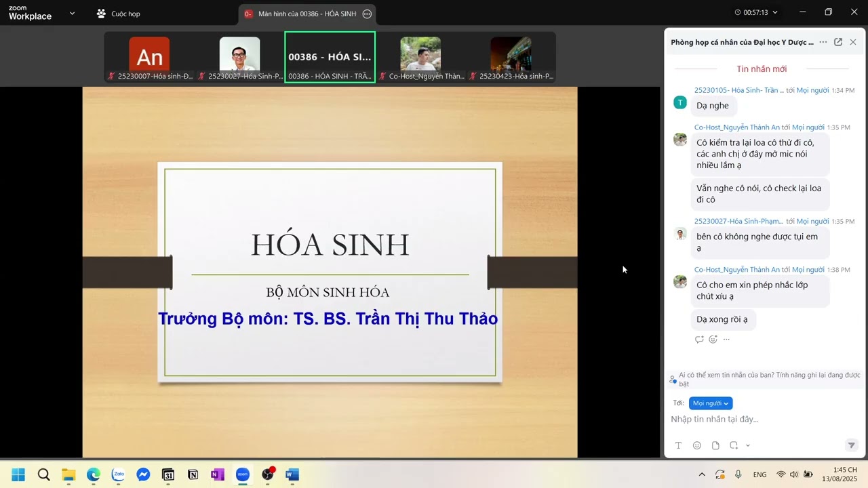
Task: Open Messenger from the taskbar
Action: coord(143,474)
